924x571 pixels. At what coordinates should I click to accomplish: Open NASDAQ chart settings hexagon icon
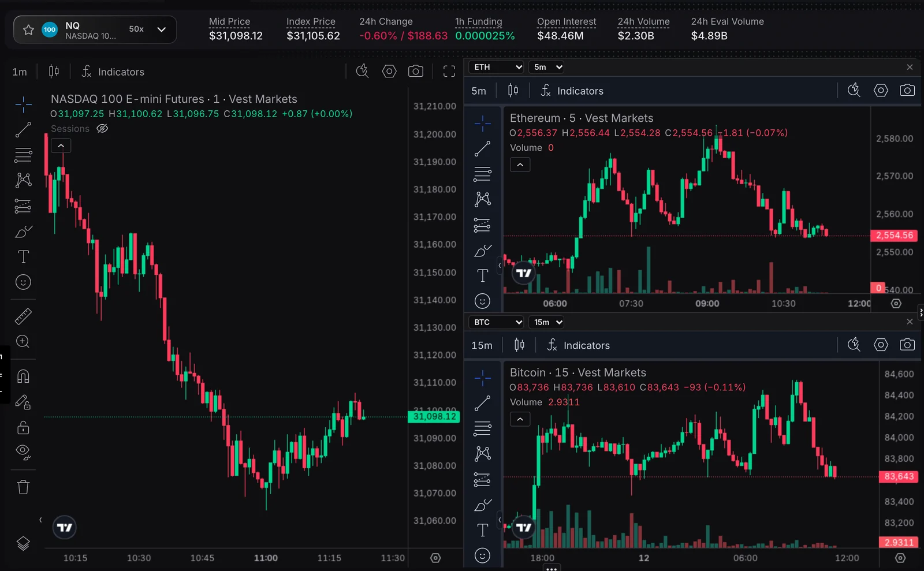(x=389, y=71)
